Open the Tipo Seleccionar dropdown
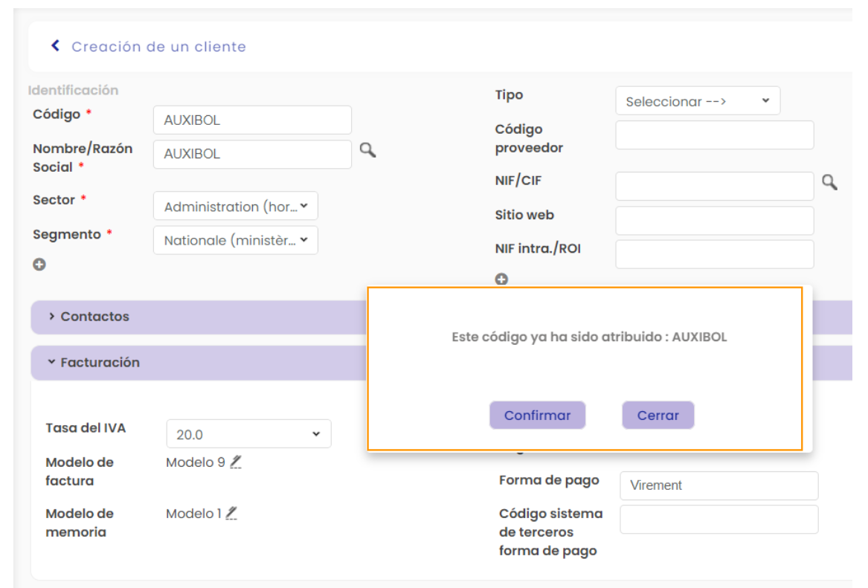Viewport: 868px width, 588px height. click(697, 101)
